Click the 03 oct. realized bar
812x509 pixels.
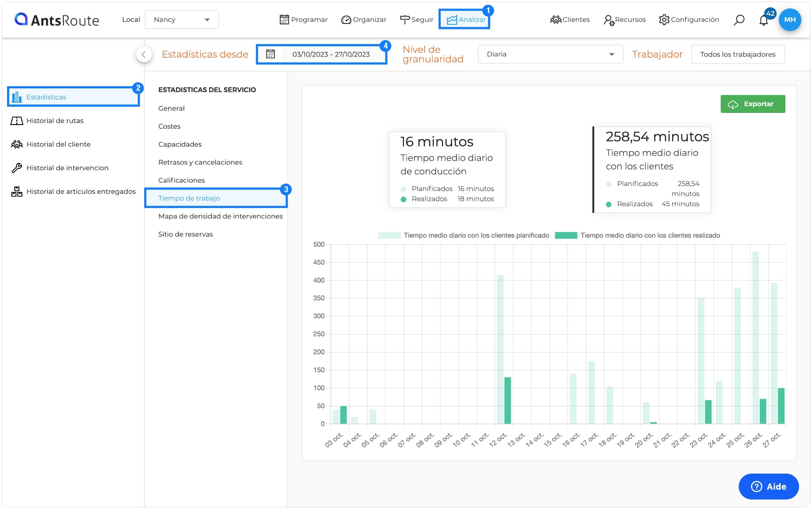(x=343, y=415)
